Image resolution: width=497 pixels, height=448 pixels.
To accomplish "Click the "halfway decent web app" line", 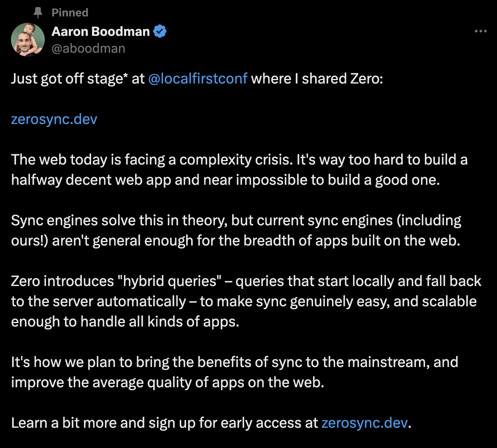I will (x=225, y=180).
